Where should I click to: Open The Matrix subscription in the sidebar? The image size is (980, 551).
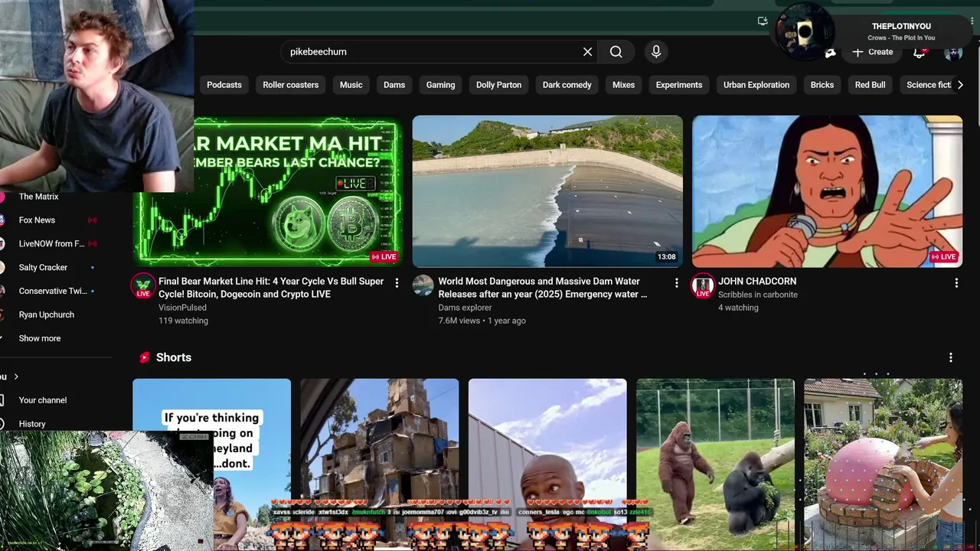[x=38, y=197]
